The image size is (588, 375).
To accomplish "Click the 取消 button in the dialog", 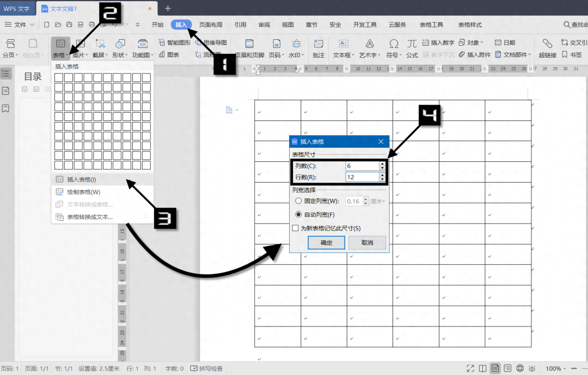I will pyautogui.click(x=367, y=243).
